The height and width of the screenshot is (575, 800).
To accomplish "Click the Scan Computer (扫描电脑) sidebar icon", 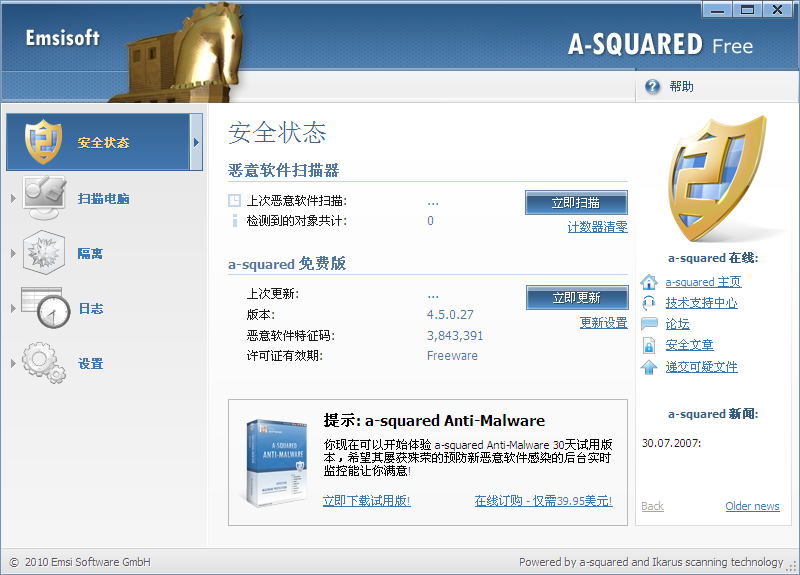I will click(43, 198).
